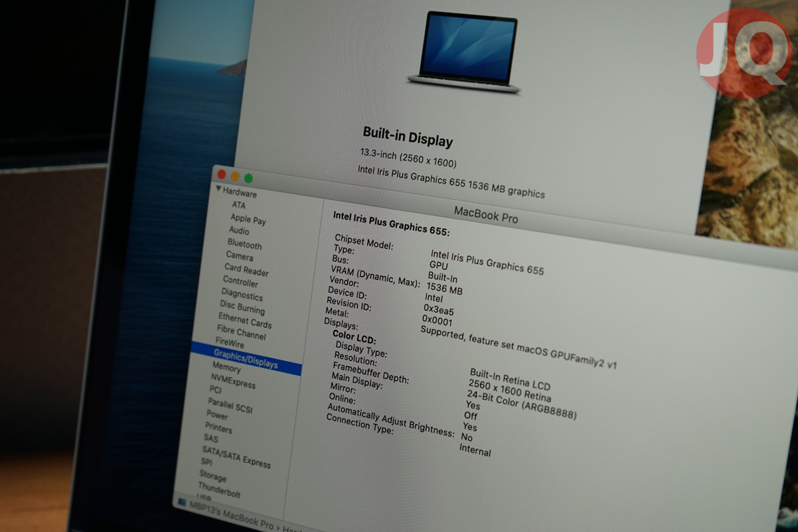Select Apple Pay in the sidebar
798x532 pixels.
(248, 219)
